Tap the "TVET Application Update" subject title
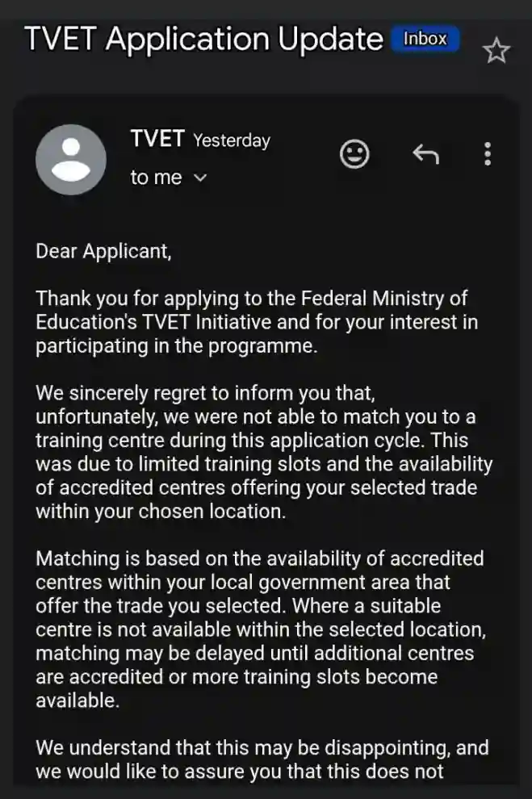The width and height of the screenshot is (532, 799). pos(203,39)
